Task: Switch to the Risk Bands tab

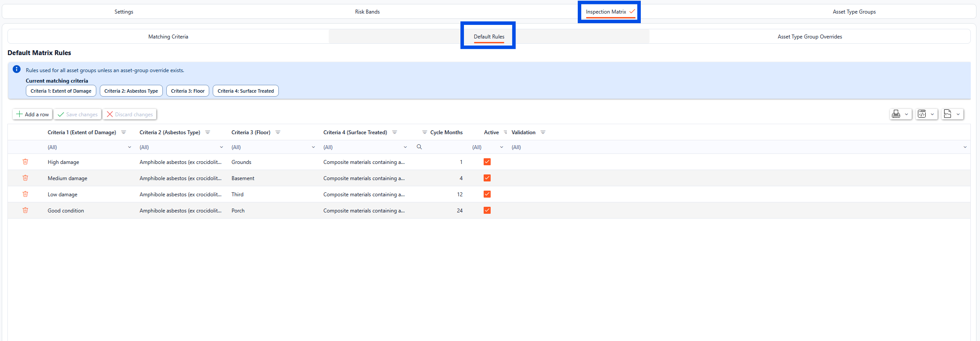Action: [x=367, y=12]
